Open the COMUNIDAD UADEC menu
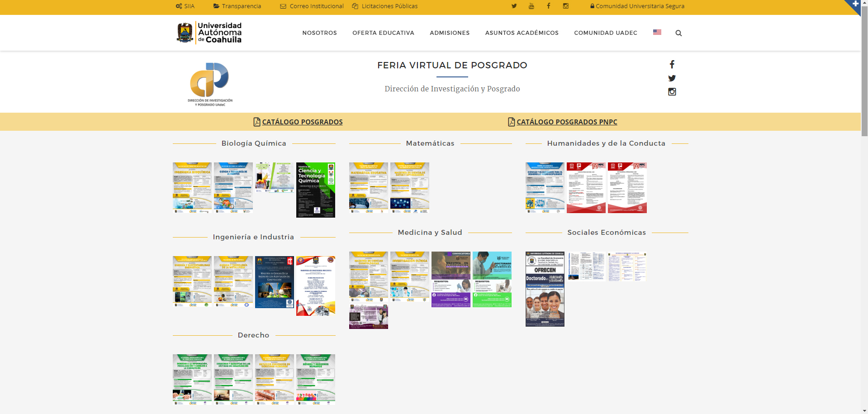The width and height of the screenshot is (868, 414). tap(605, 33)
